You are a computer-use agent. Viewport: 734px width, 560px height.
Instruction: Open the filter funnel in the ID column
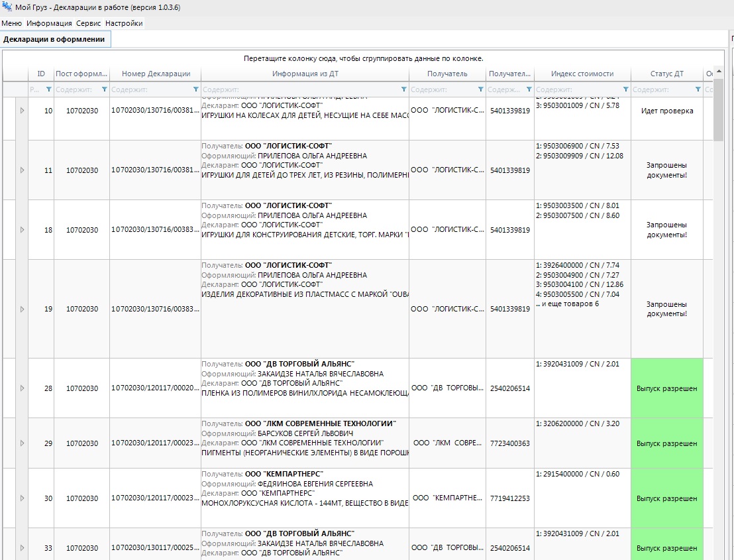pyautogui.click(x=48, y=89)
